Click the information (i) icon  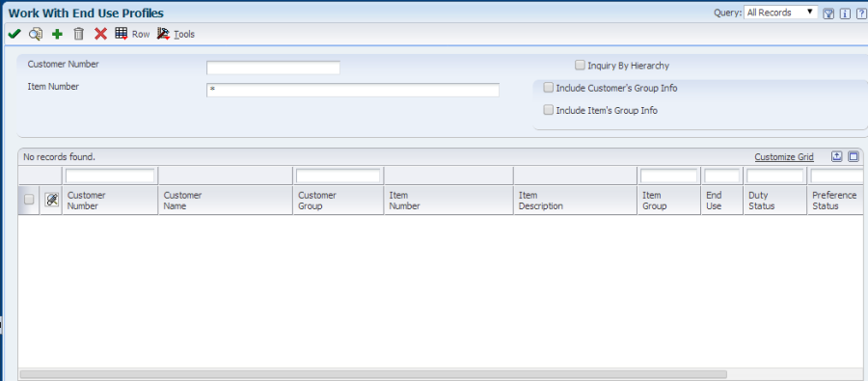845,14
